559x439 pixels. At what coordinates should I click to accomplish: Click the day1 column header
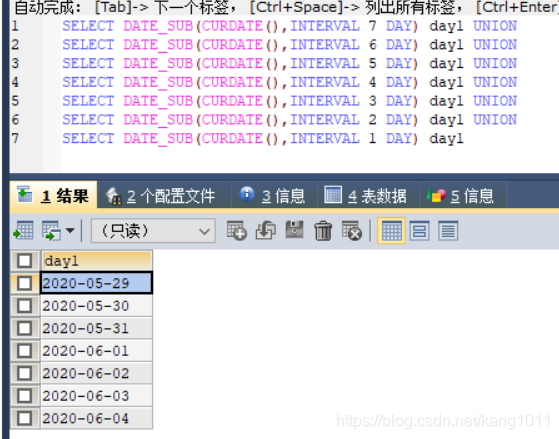point(97,261)
